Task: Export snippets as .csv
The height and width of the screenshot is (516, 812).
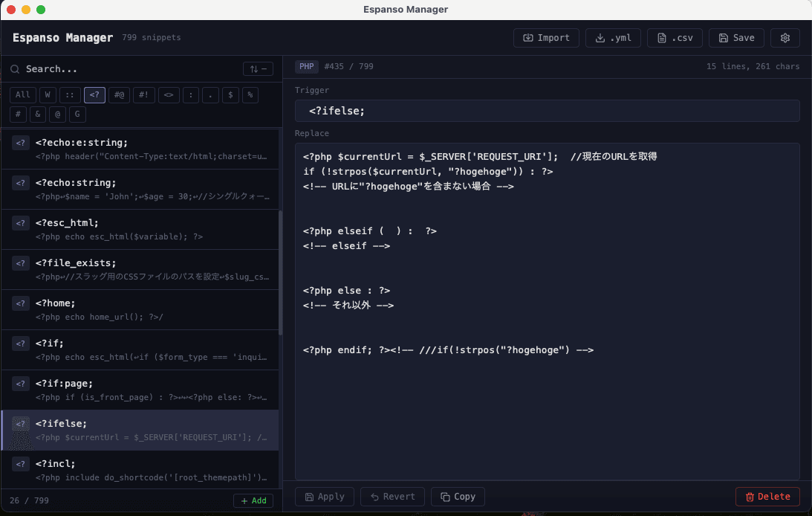Action: coord(675,38)
